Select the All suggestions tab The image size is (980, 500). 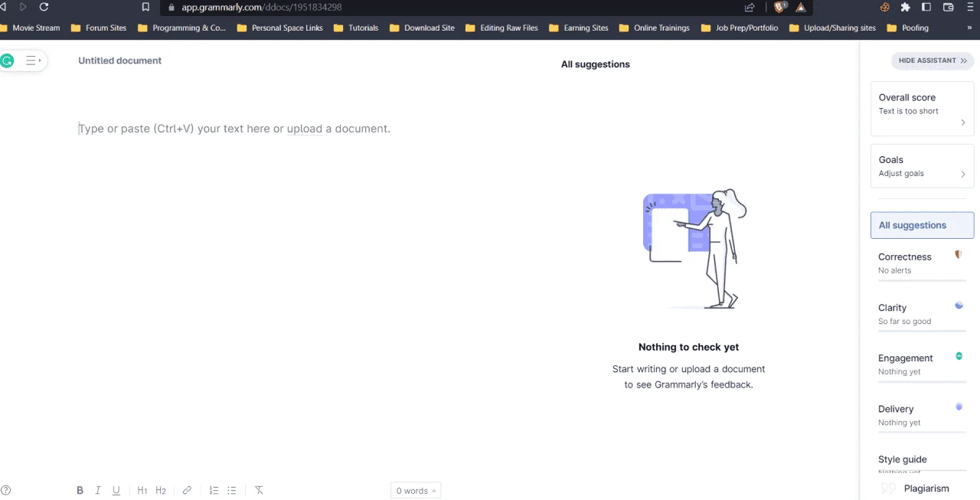tap(922, 225)
